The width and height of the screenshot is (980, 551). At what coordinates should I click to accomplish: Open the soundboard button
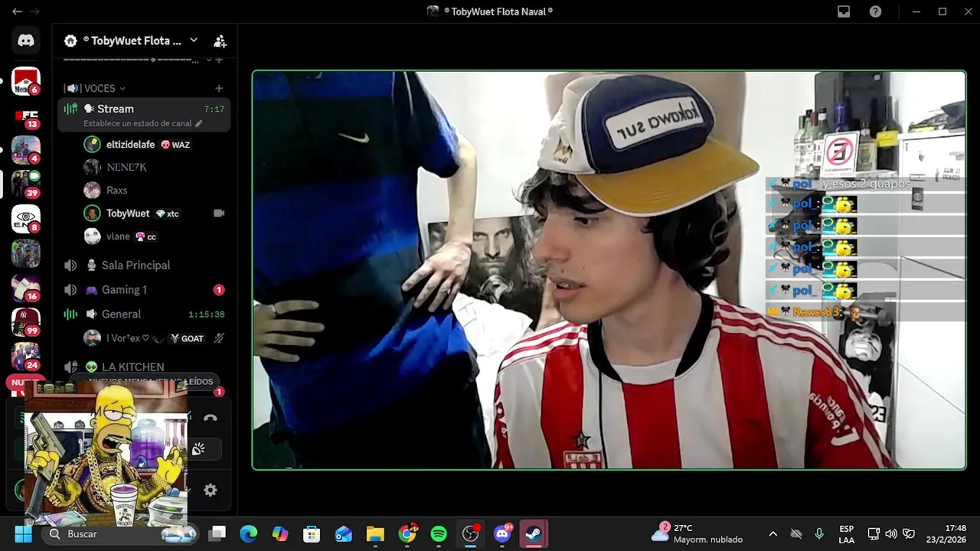[x=199, y=449]
